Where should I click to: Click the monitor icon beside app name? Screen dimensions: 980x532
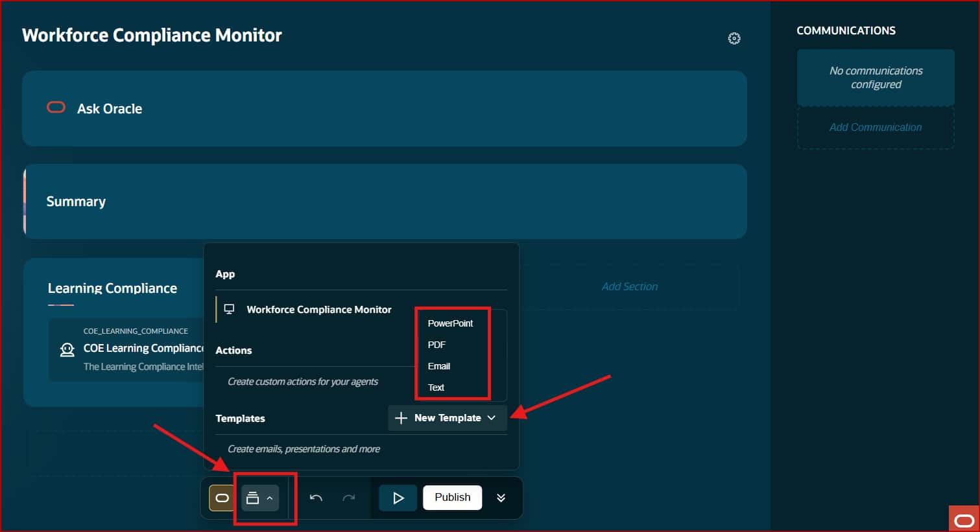[x=229, y=309]
